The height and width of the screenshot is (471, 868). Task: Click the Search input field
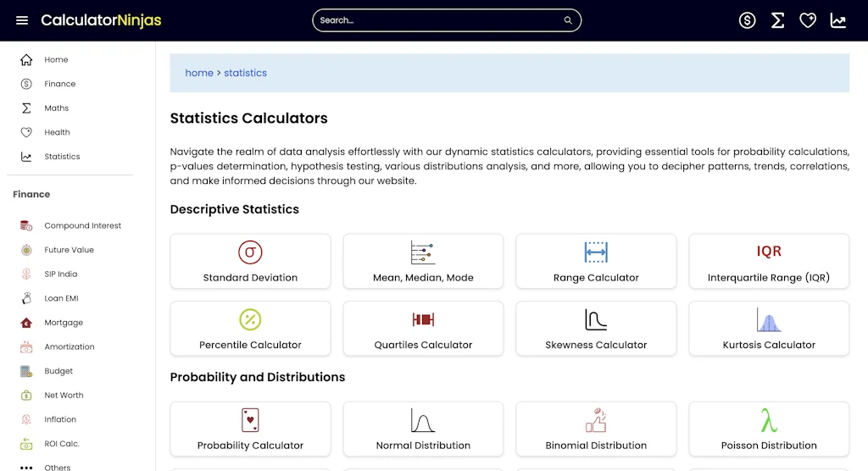[437, 20]
